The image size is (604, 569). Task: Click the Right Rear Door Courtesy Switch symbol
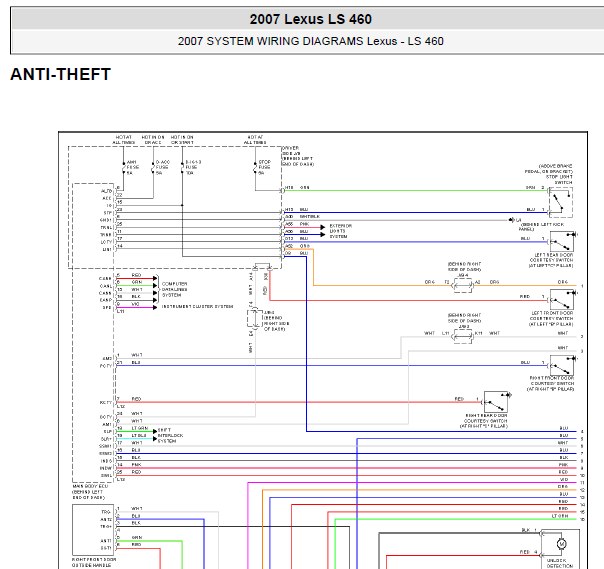coord(496,402)
